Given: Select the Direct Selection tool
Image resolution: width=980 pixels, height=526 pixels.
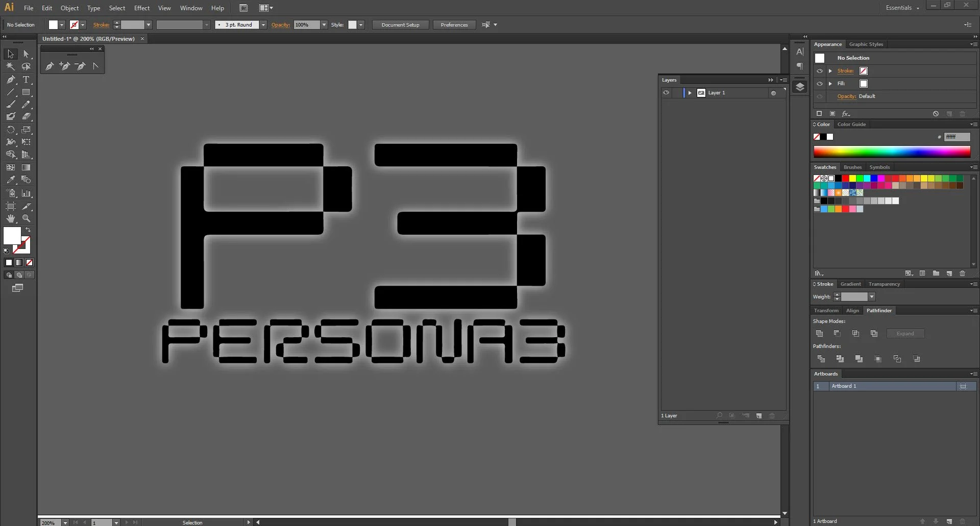Looking at the screenshot, I should [26, 54].
